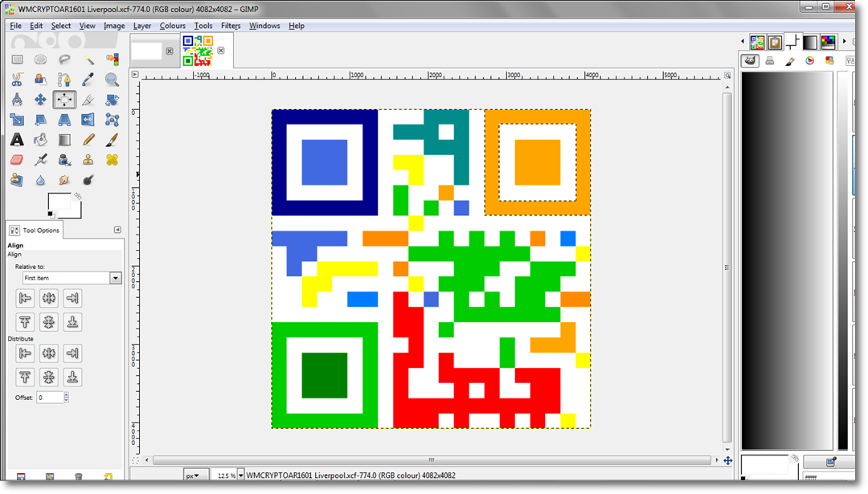Choose the Zoom magnifier tool

point(112,79)
